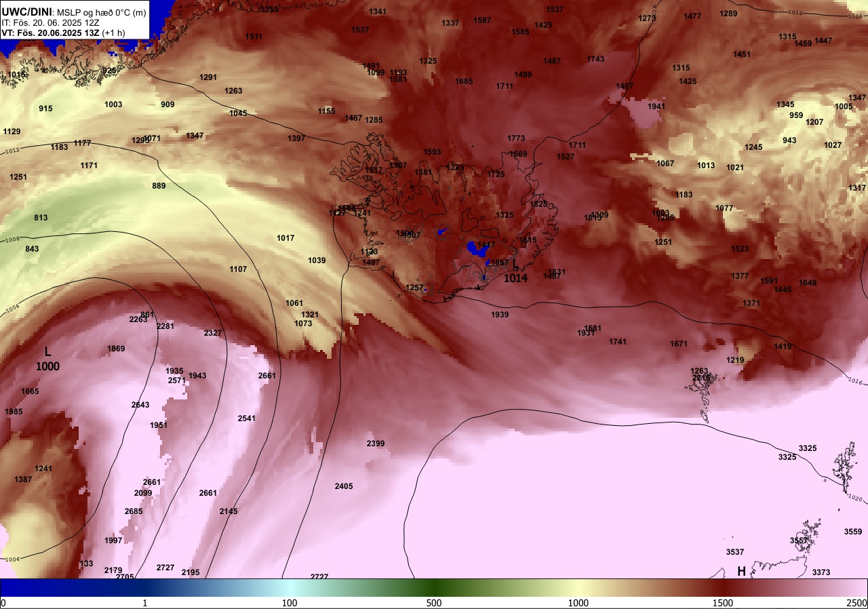Click the UWC/DINI title text
The height and width of the screenshot is (609, 868).
[26, 12]
